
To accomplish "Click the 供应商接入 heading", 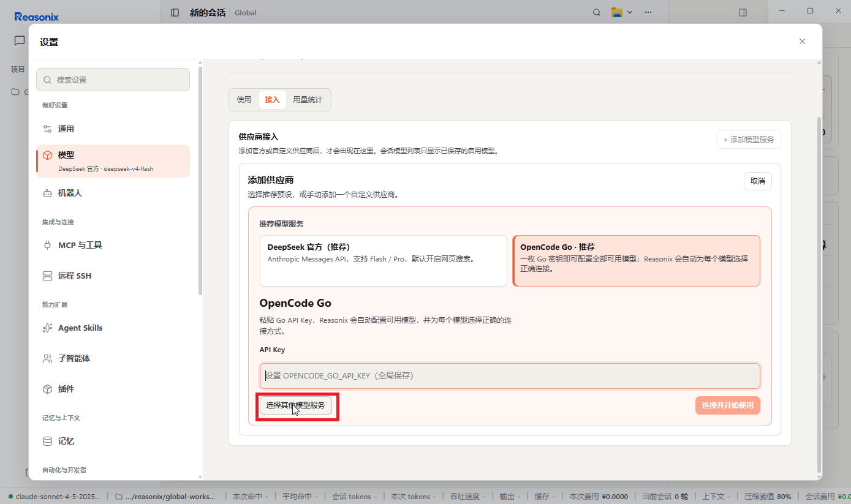I will [x=258, y=137].
